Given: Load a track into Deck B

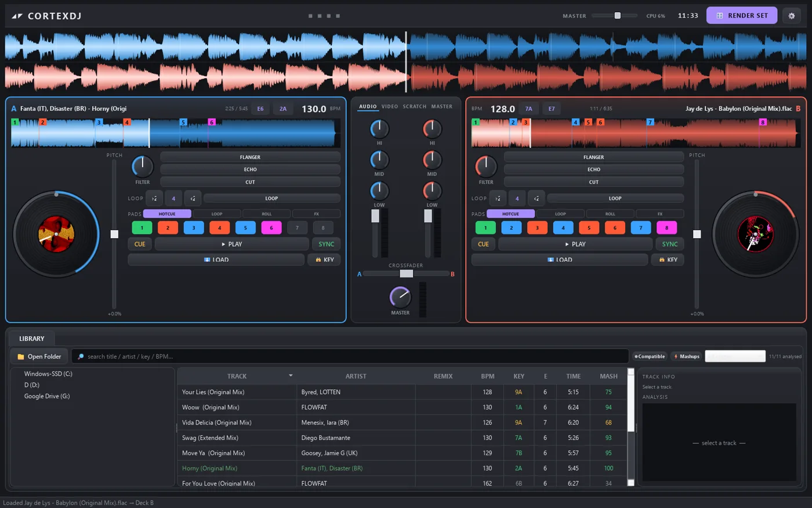Looking at the screenshot, I should point(560,260).
